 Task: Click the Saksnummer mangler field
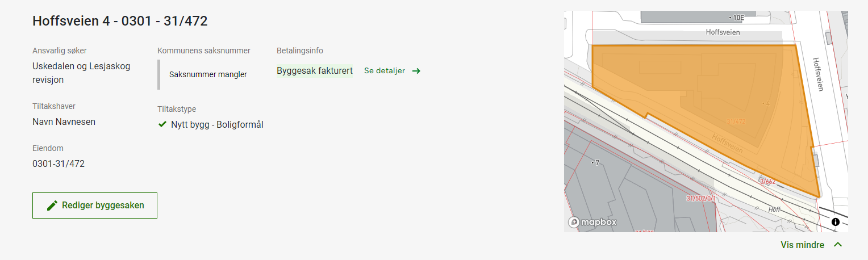tap(208, 74)
